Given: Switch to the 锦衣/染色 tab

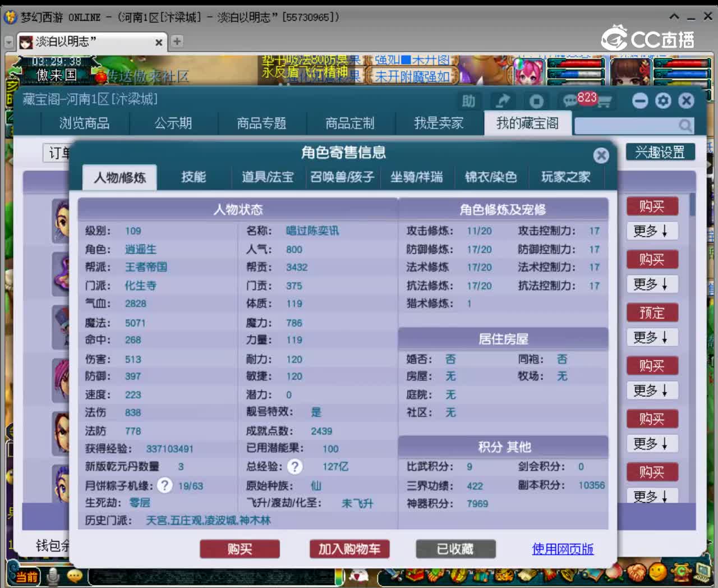Looking at the screenshot, I should (x=491, y=177).
